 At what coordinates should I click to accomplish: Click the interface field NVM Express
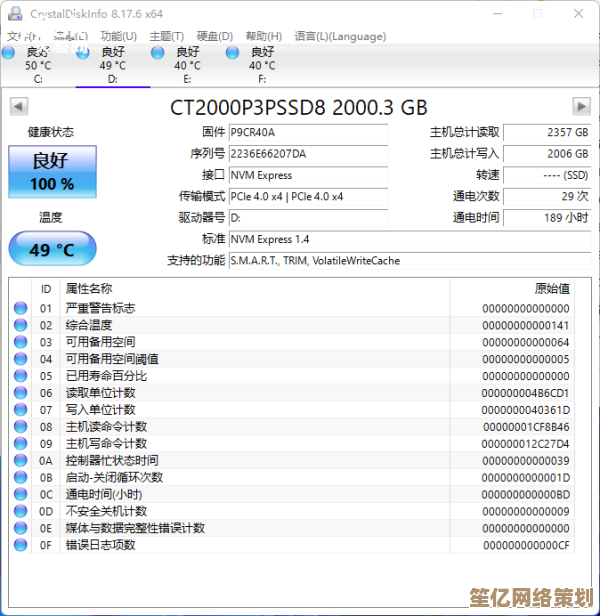pos(308,175)
